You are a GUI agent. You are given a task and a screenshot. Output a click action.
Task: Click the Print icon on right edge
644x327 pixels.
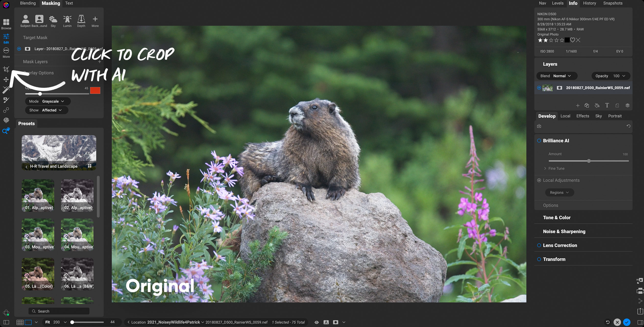(x=640, y=291)
